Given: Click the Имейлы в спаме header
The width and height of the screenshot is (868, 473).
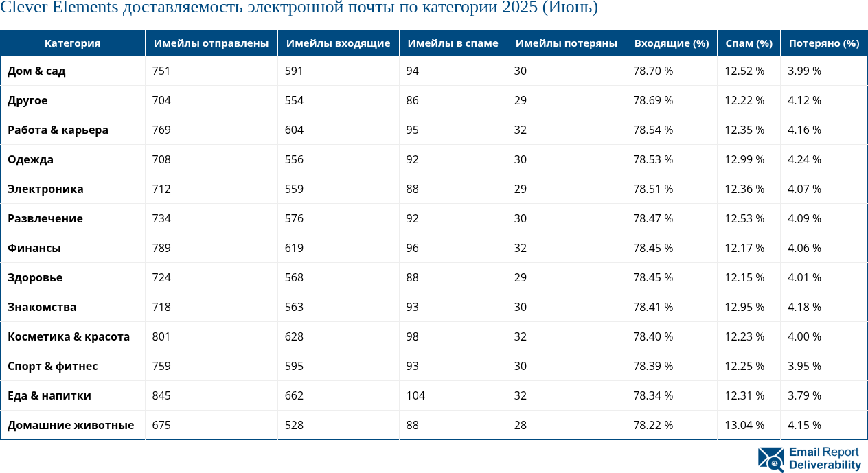Looking at the screenshot, I should tap(453, 43).
